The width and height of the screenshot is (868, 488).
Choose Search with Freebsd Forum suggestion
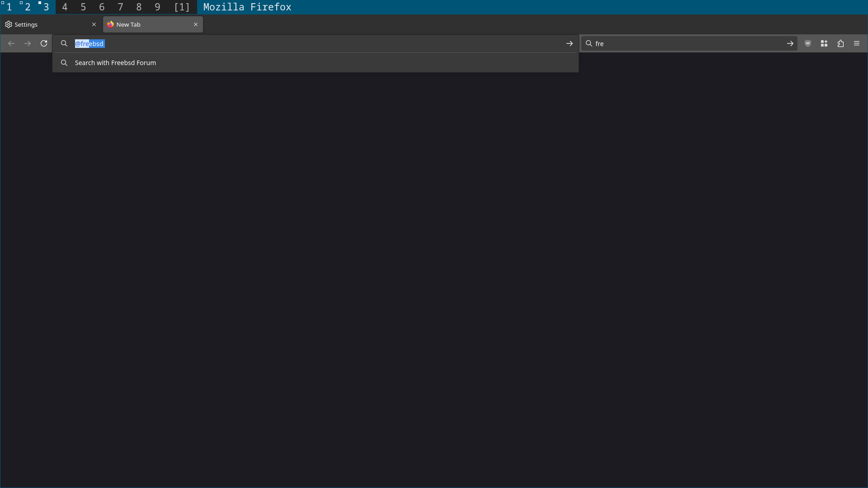coord(115,63)
